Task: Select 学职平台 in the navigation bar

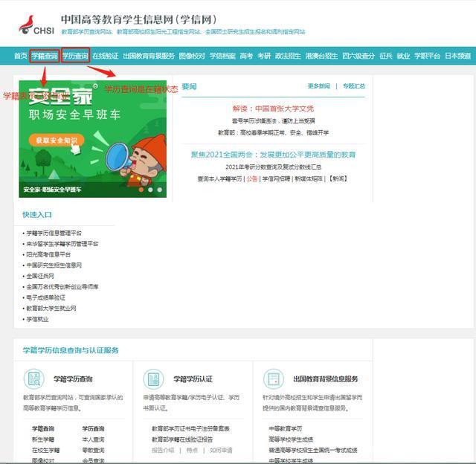Action: click(427, 56)
